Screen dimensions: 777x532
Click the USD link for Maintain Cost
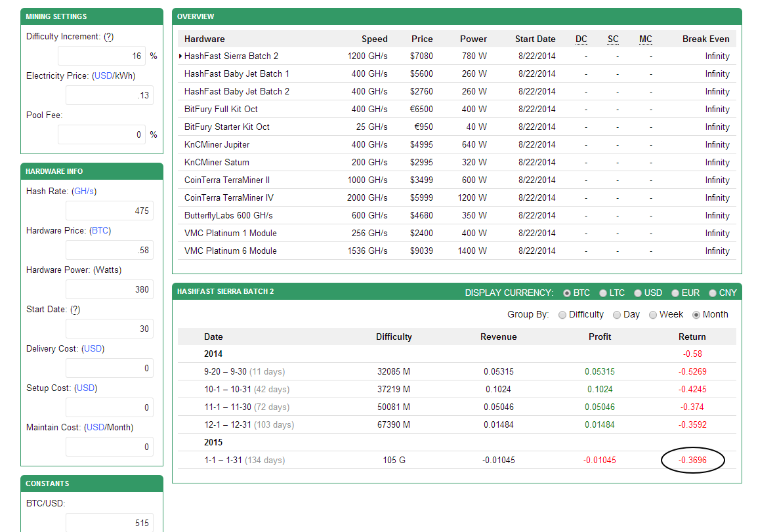(x=95, y=428)
